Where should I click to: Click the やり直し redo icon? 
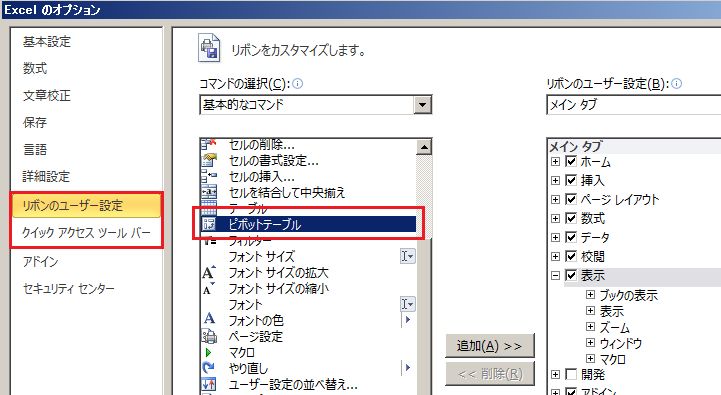click(x=209, y=368)
